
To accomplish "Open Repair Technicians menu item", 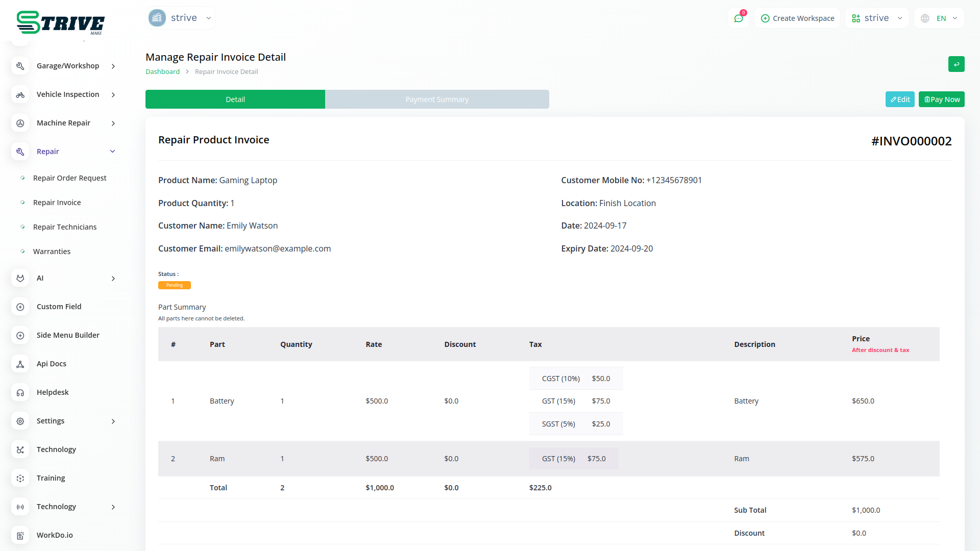I will tap(65, 227).
